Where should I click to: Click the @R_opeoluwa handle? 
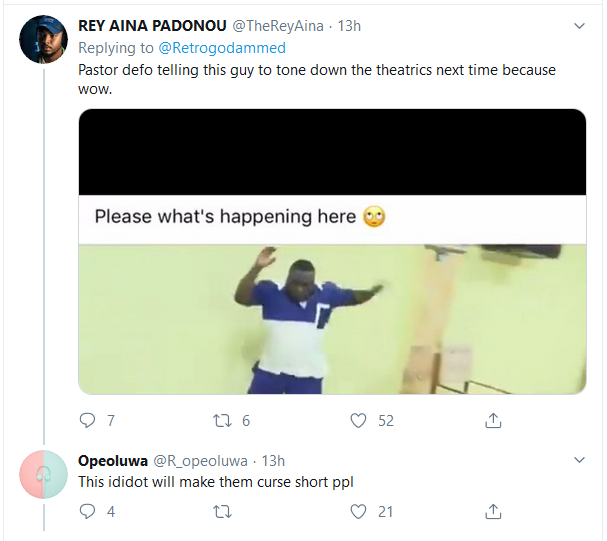tap(203, 460)
